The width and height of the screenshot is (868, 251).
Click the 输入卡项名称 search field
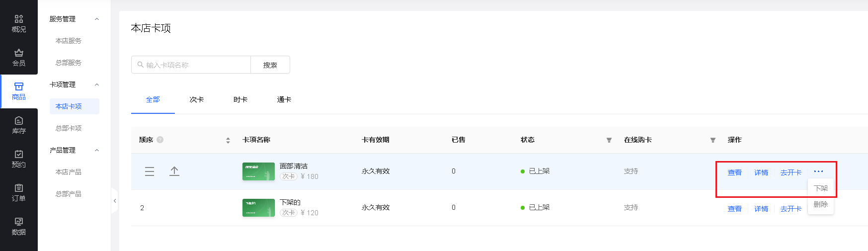(191, 65)
